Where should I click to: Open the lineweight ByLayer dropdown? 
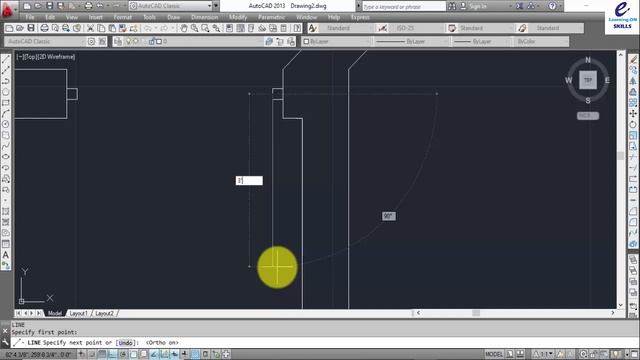coord(481,42)
